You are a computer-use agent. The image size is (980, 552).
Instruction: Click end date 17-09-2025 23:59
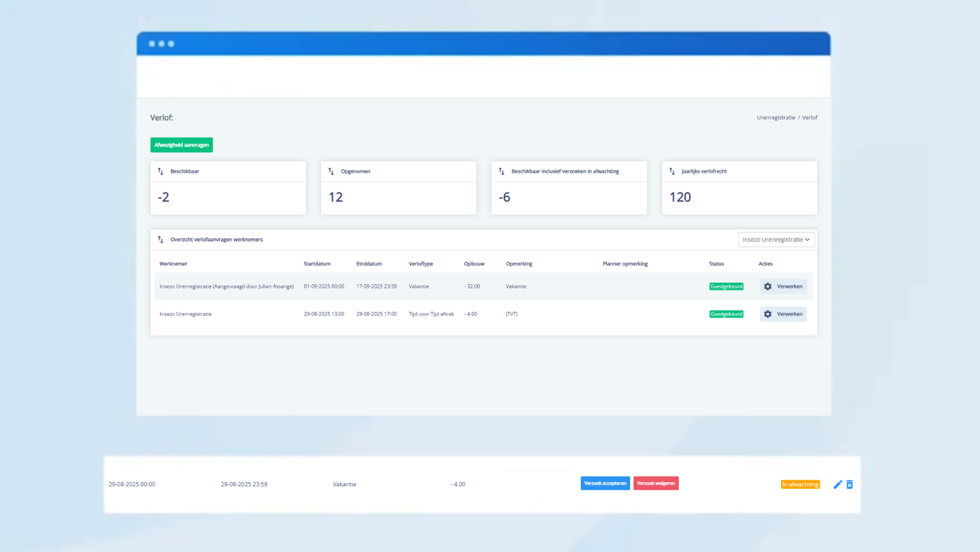pos(376,287)
